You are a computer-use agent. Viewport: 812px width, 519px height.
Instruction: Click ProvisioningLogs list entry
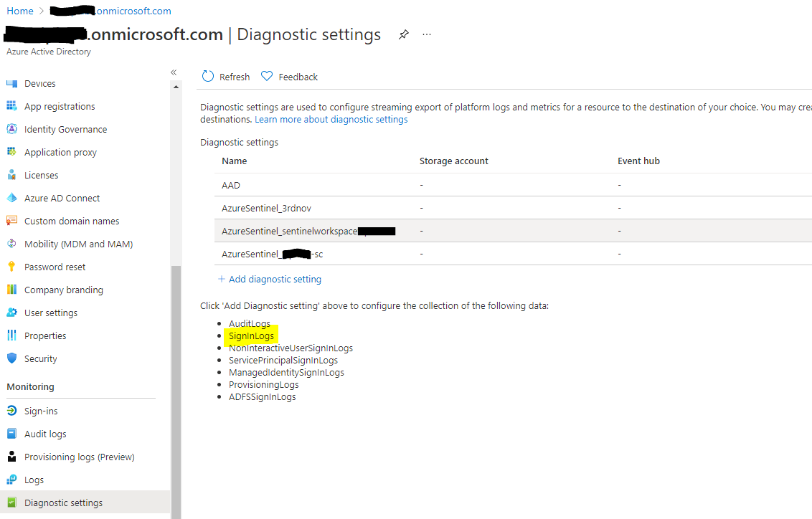click(263, 384)
